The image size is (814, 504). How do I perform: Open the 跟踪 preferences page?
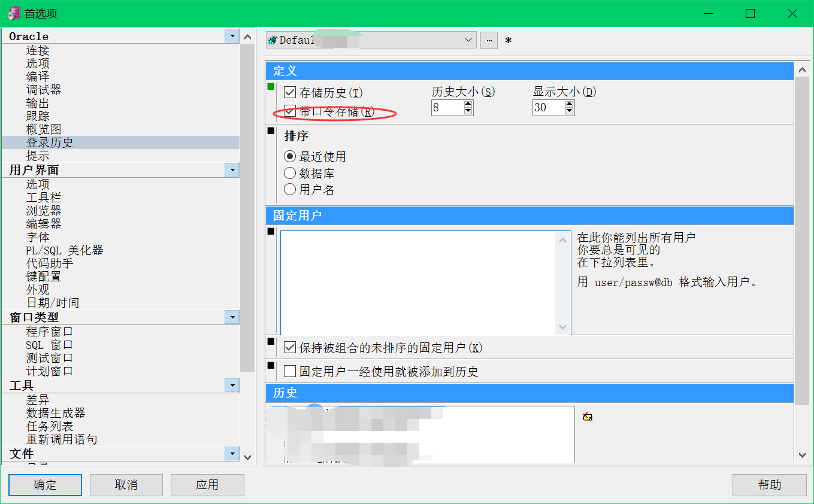38,116
